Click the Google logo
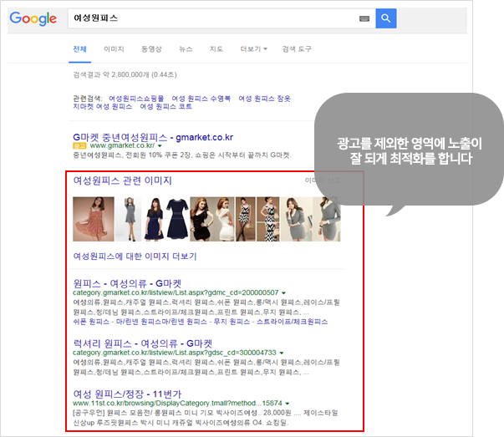The height and width of the screenshot is (437, 504). pyautogui.click(x=33, y=19)
